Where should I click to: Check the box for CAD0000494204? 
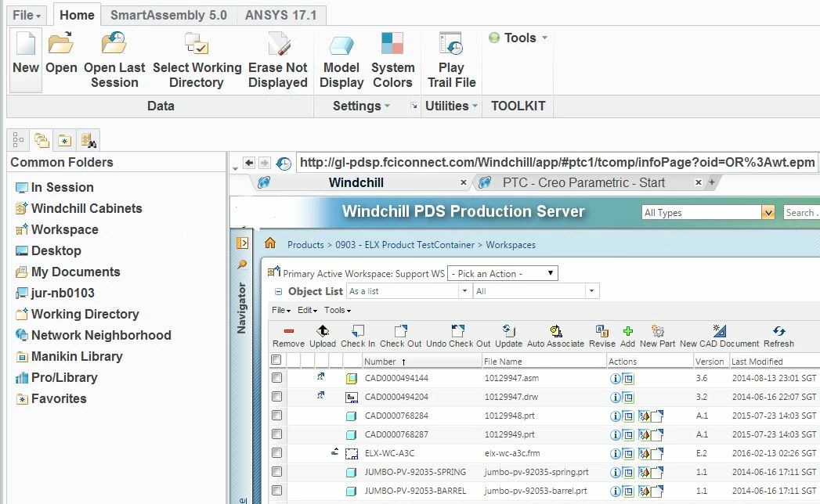click(276, 396)
